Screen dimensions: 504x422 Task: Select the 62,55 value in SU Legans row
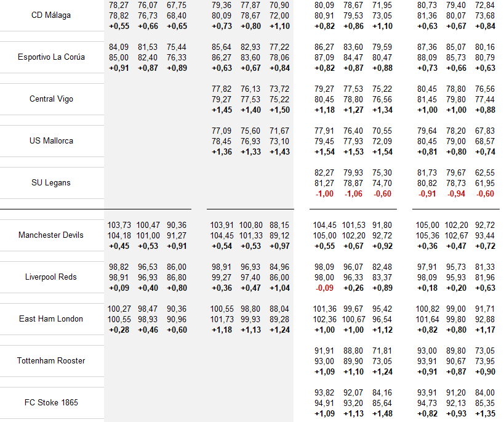485,173
